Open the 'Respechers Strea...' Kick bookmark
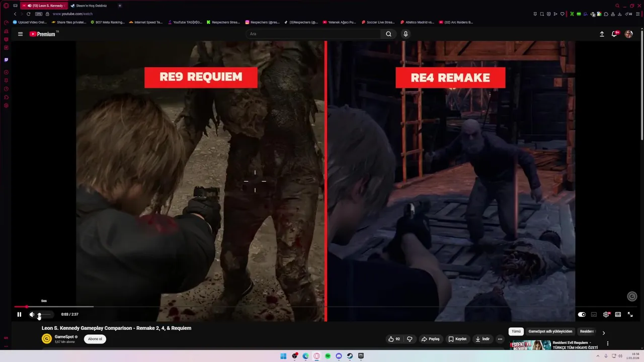Screen dimensions: 644x362 pos(223,22)
